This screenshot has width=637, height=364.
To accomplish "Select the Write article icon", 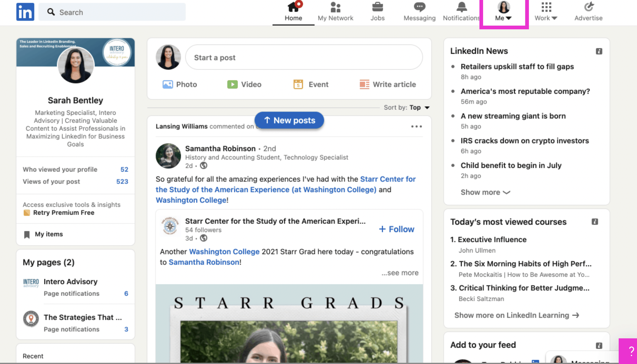I will pyautogui.click(x=388, y=84).
